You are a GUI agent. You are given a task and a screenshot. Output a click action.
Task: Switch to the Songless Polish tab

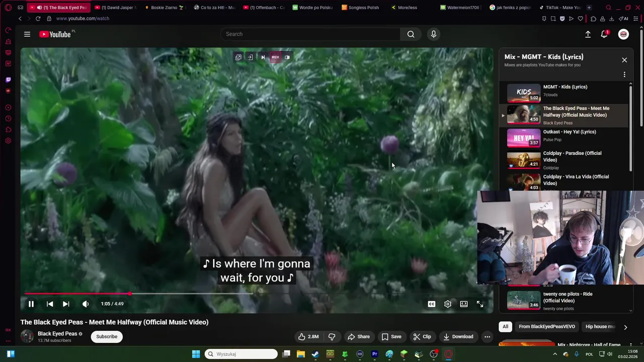pos(362,8)
